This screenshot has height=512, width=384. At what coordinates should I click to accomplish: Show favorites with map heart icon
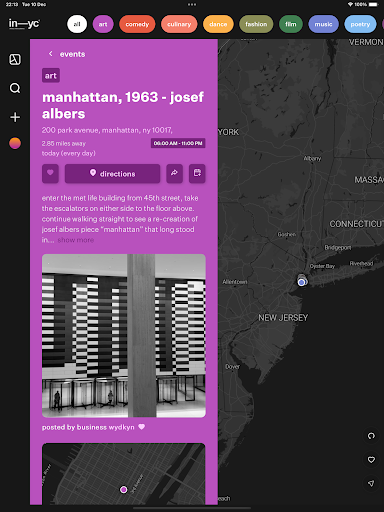tap(371, 460)
